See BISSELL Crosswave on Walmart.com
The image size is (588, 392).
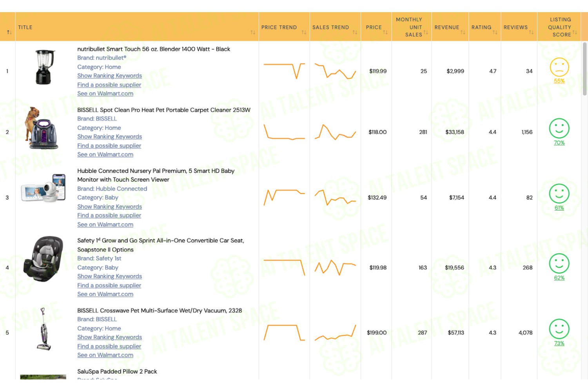pos(105,355)
